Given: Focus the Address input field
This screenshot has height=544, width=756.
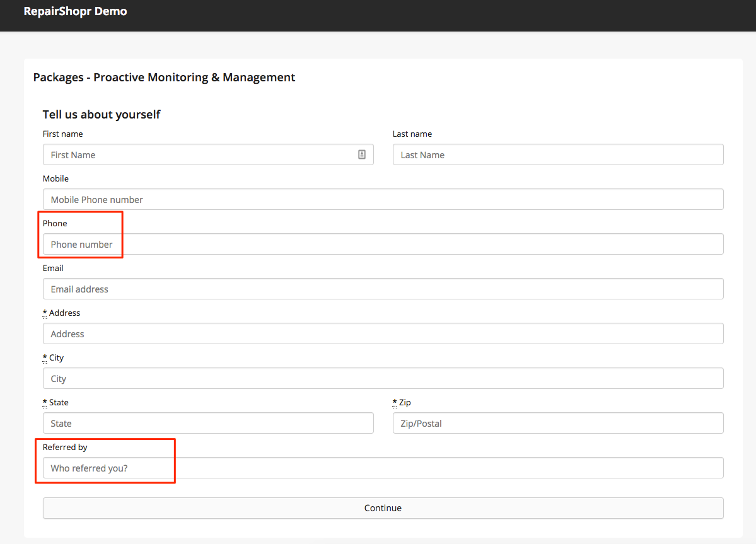Looking at the screenshot, I should [383, 334].
